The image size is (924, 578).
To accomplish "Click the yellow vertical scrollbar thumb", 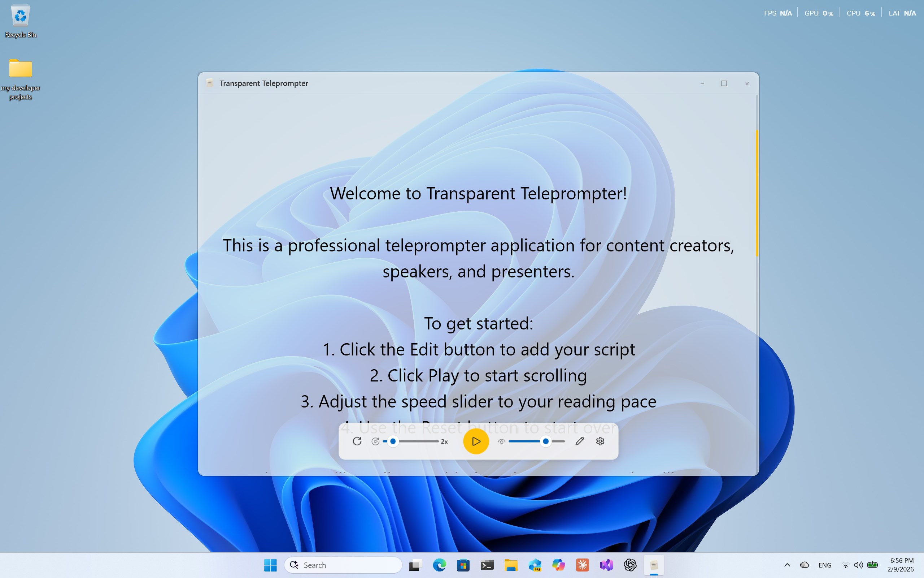I will pyautogui.click(x=757, y=193).
